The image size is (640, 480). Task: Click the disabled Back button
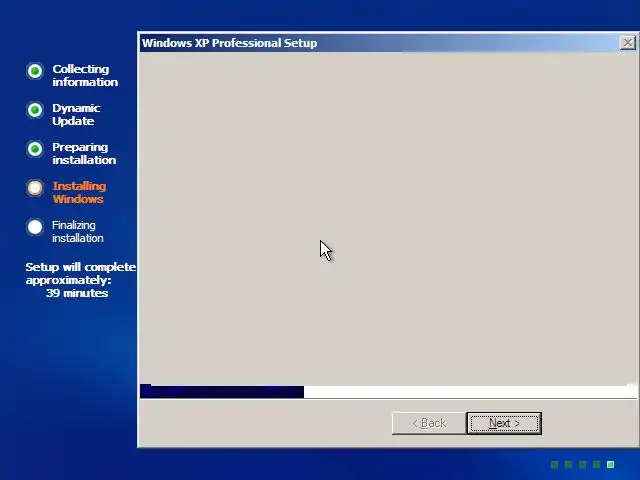click(x=429, y=423)
